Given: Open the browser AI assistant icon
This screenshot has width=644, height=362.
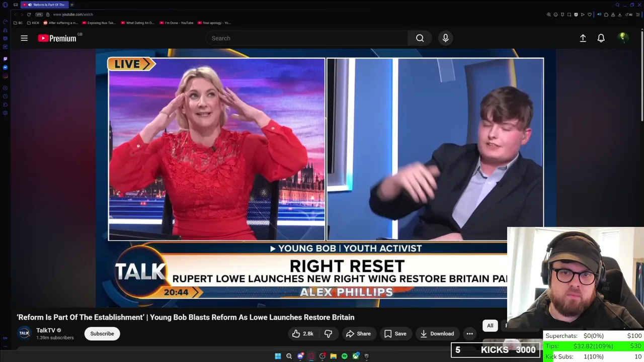Looking at the screenshot, I should (629, 15).
